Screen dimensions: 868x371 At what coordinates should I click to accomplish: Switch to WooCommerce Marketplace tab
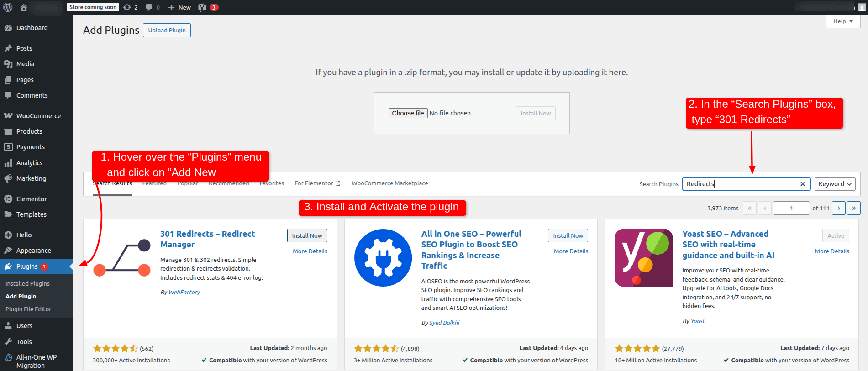(x=390, y=183)
